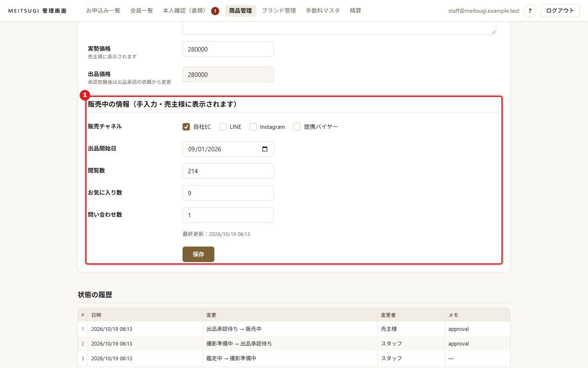
Task: Toggle the 自社EC checkbox
Action: (186, 127)
